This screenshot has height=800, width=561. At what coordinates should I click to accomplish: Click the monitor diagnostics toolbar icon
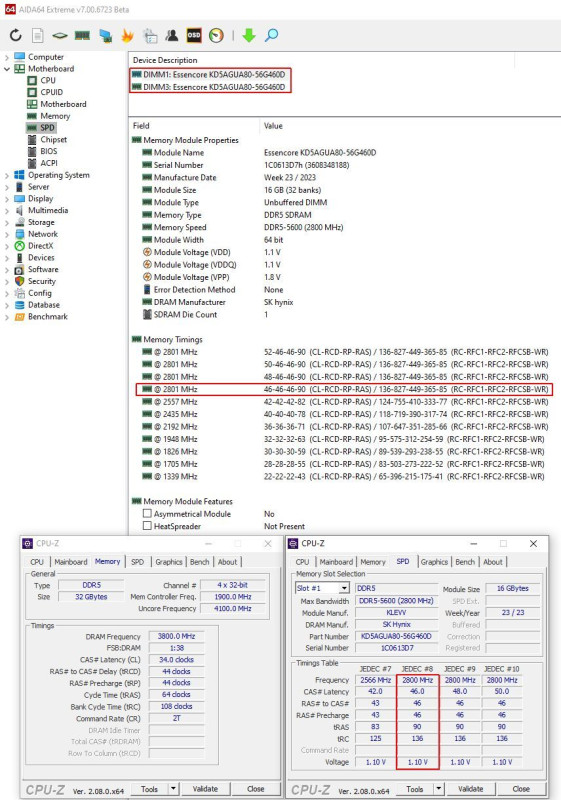(x=106, y=35)
